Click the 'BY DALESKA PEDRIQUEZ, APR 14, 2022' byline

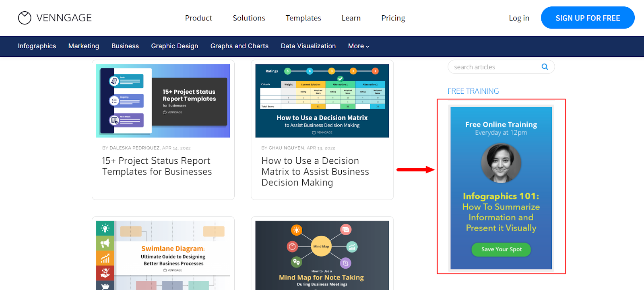(147, 148)
